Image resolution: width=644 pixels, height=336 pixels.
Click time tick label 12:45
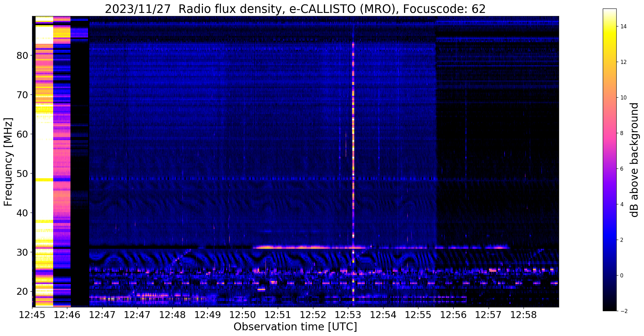coord(32,315)
